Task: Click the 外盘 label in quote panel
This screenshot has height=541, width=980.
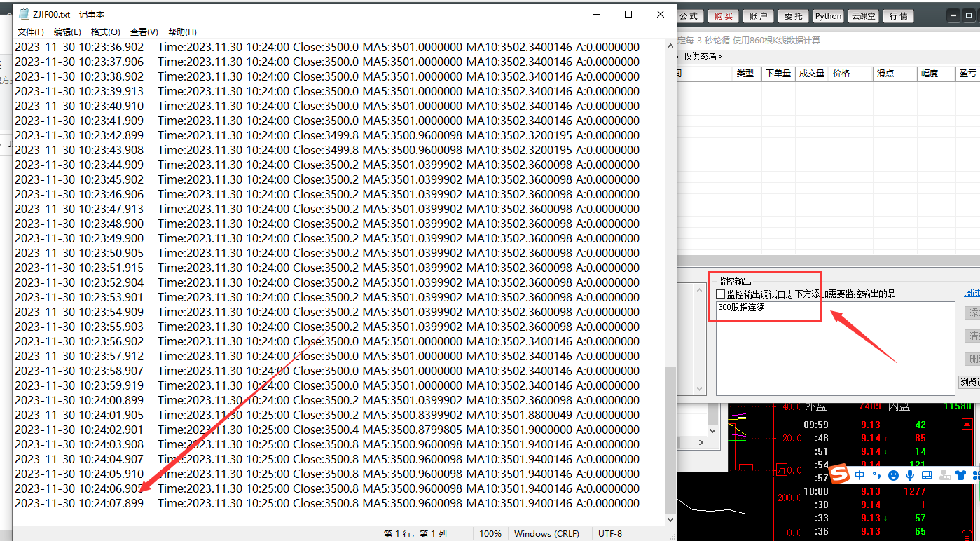Action: click(816, 406)
